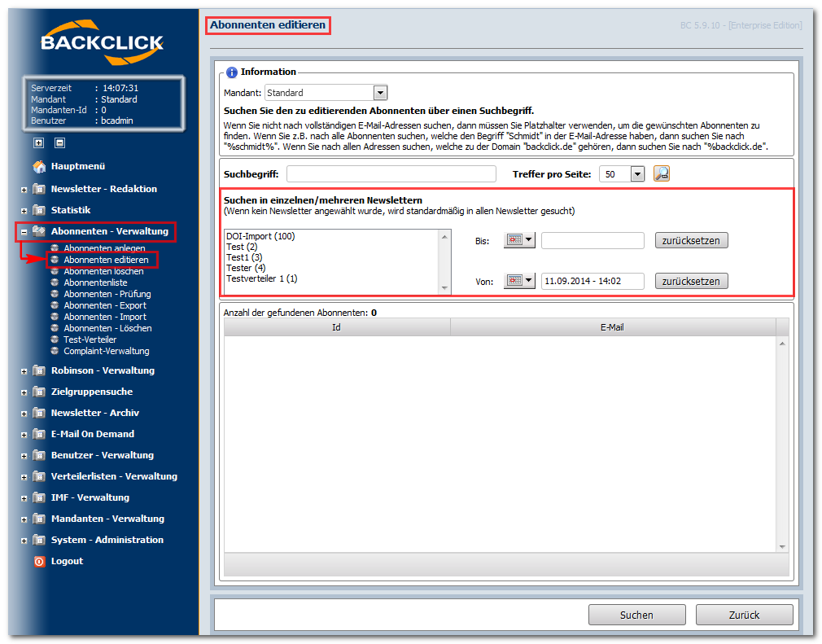Expand the Statistik section

[x=24, y=211]
